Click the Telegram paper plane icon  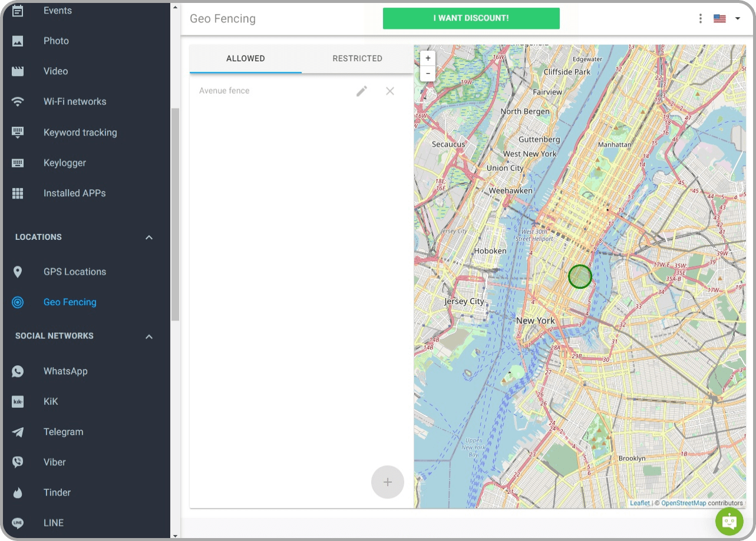pyautogui.click(x=18, y=432)
